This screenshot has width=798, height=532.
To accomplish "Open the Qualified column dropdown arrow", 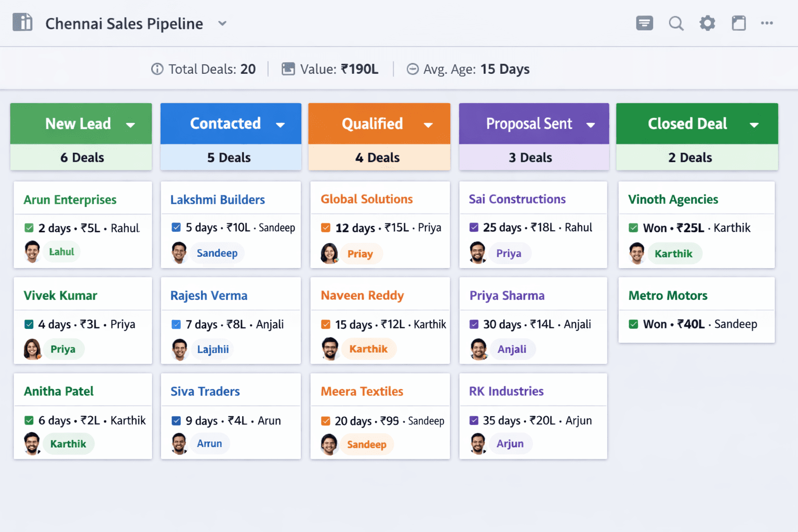I will [429, 125].
